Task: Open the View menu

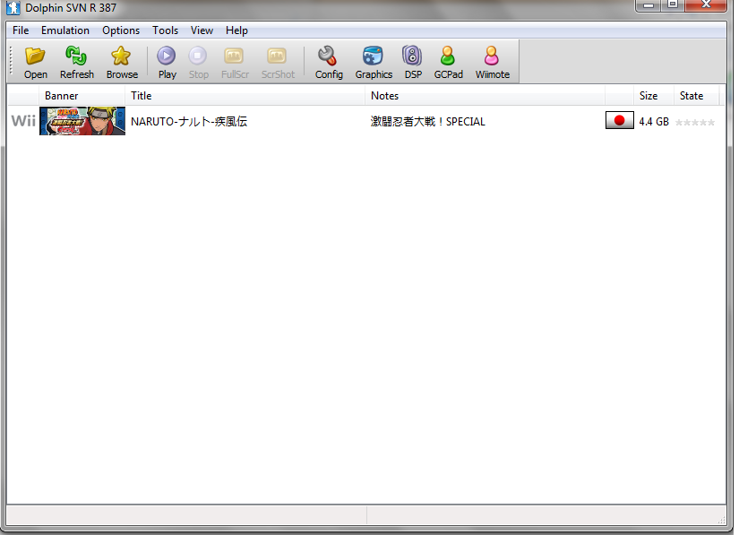Action: 202,30
